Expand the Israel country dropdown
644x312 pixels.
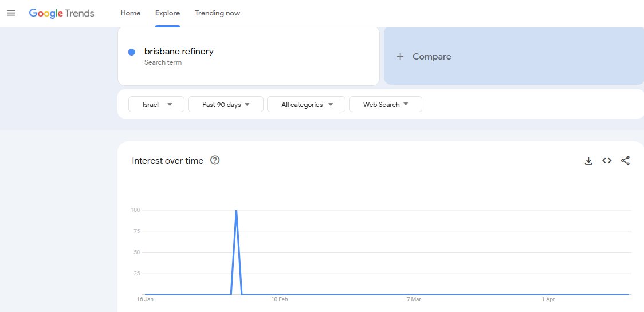point(156,105)
